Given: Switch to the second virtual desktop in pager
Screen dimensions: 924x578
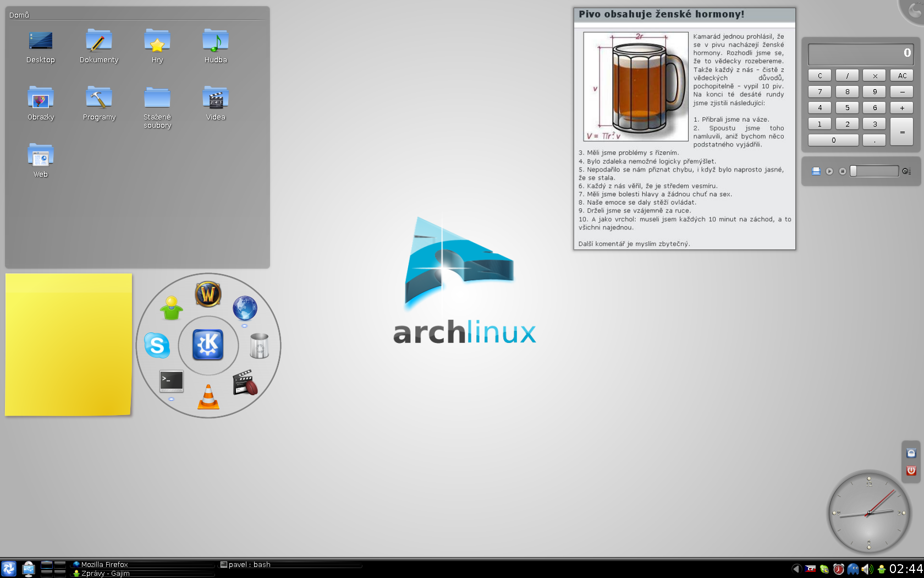Looking at the screenshot, I should [60, 565].
